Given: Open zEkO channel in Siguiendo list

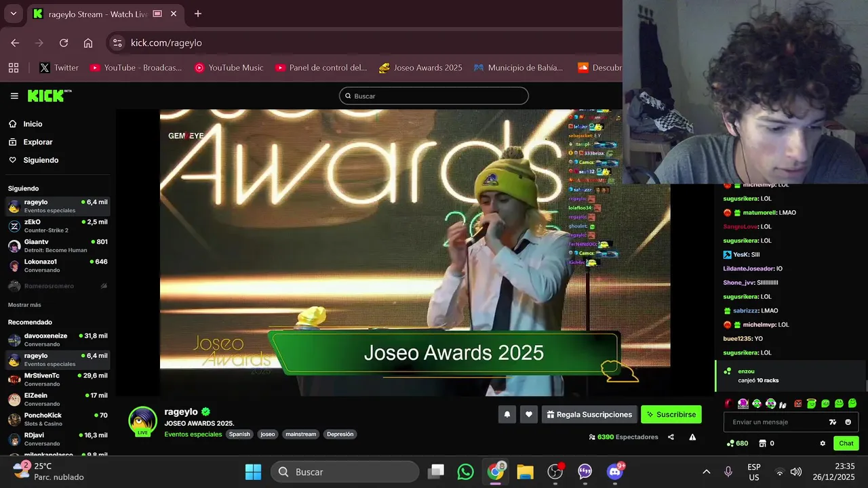Looking at the screenshot, I should click(x=58, y=226).
